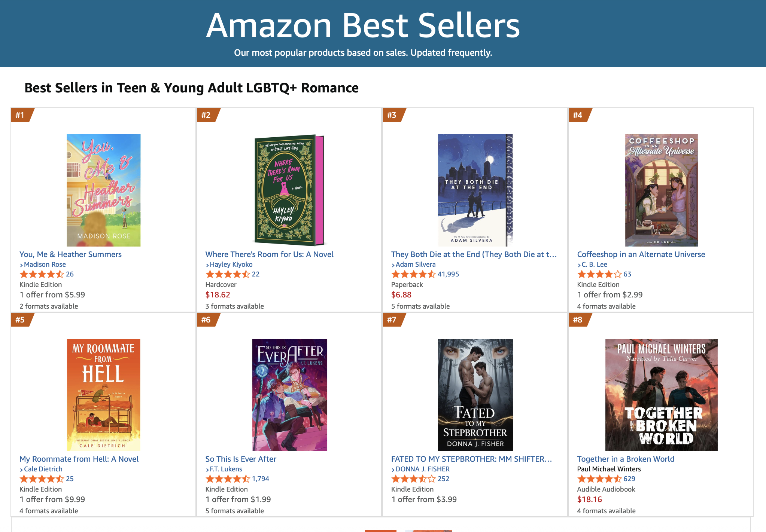Open star ratings for They Both Die at the End

(413, 274)
